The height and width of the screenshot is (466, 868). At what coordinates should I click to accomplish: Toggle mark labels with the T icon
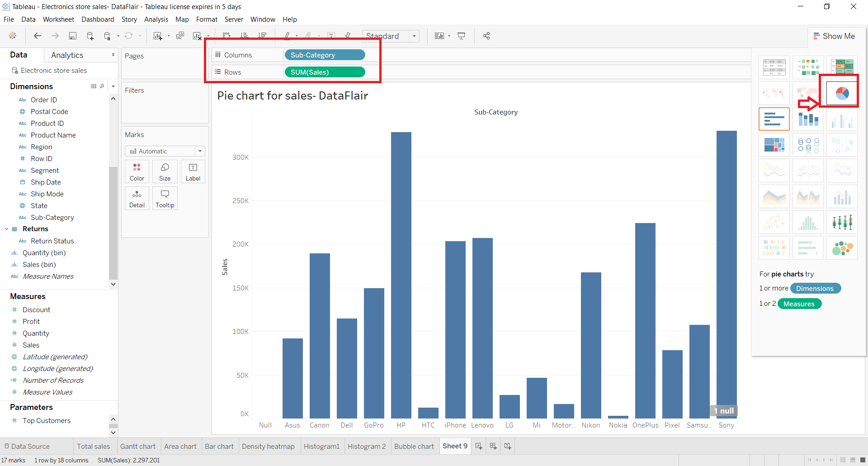[x=331, y=35]
